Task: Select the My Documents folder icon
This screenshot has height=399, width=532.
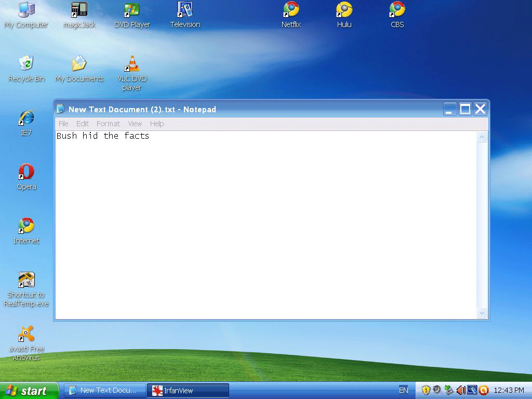Action: tap(79, 69)
